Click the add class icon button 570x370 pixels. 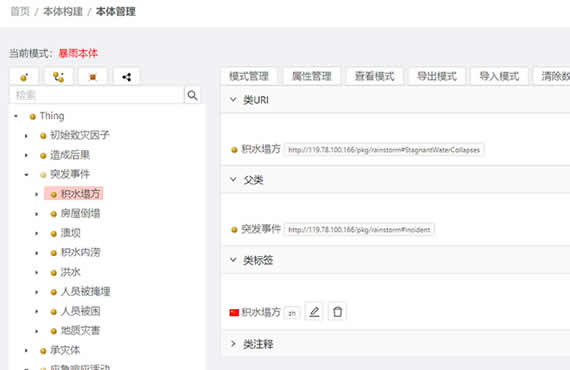[x=24, y=77]
